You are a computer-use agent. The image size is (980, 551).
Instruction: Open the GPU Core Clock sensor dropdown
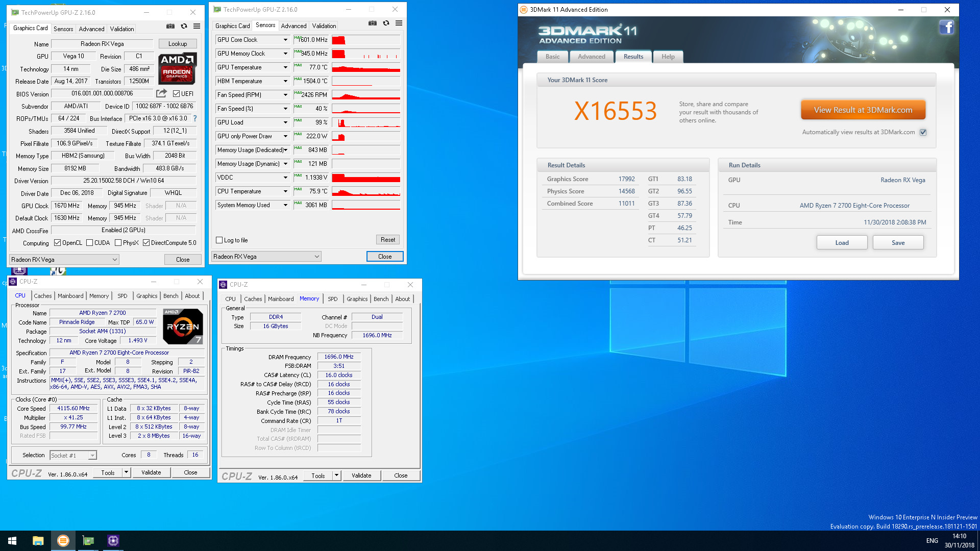click(x=285, y=40)
